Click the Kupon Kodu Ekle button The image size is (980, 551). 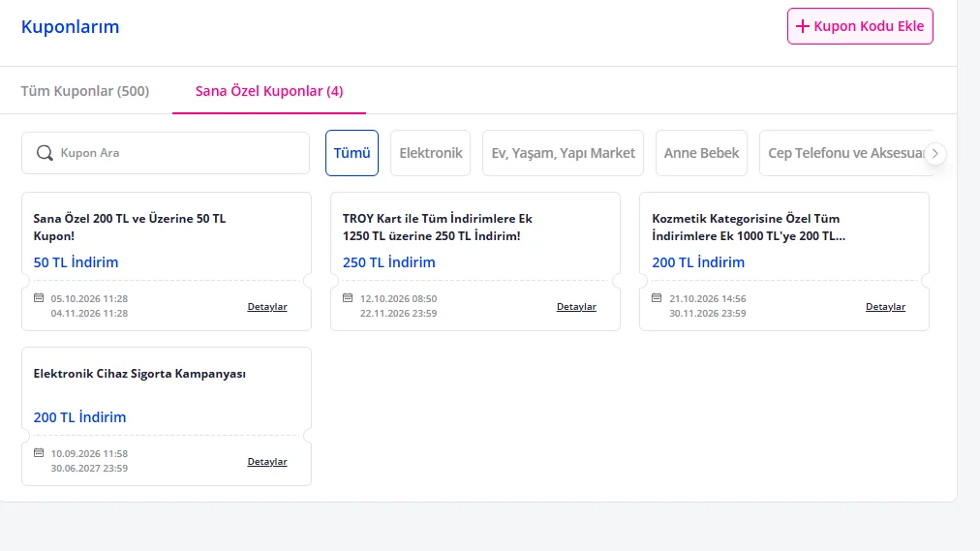pyautogui.click(x=860, y=26)
